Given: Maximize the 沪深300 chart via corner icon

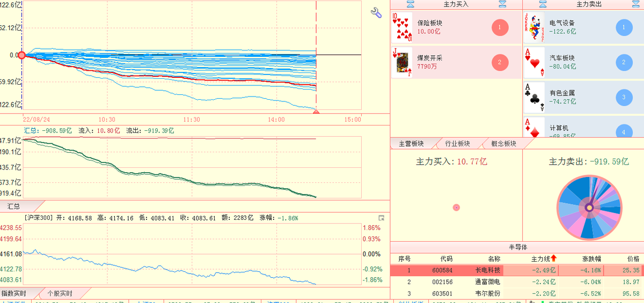Looking at the screenshot, I should [382, 218].
